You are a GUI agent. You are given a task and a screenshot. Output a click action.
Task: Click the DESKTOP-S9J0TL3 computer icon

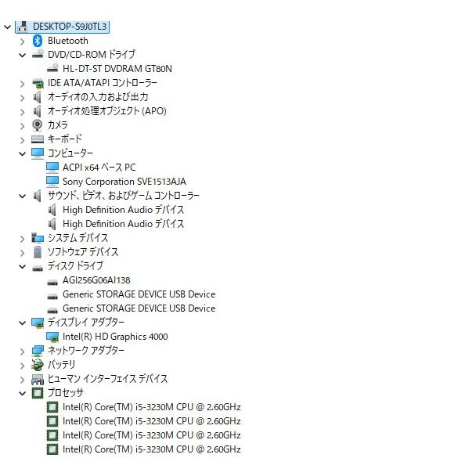point(22,27)
